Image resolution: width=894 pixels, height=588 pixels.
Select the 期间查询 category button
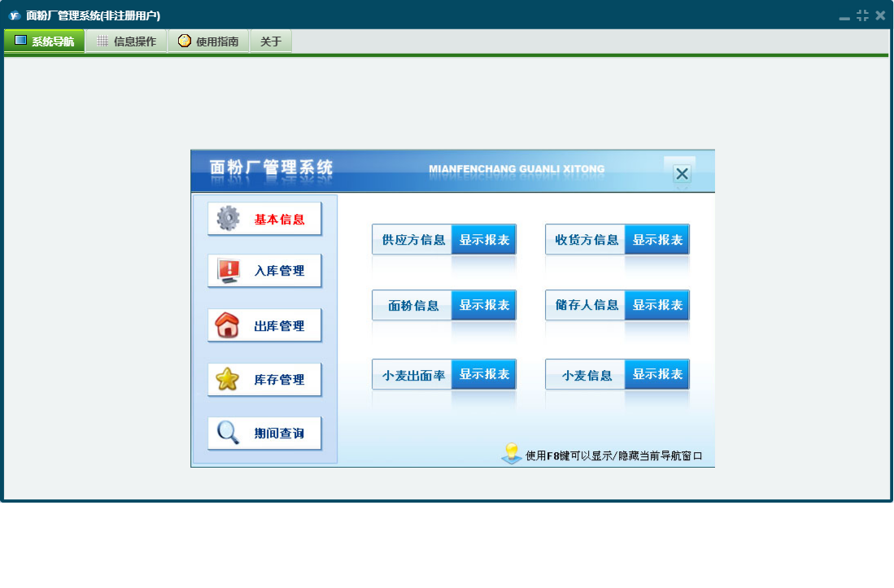[x=264, y=433]
